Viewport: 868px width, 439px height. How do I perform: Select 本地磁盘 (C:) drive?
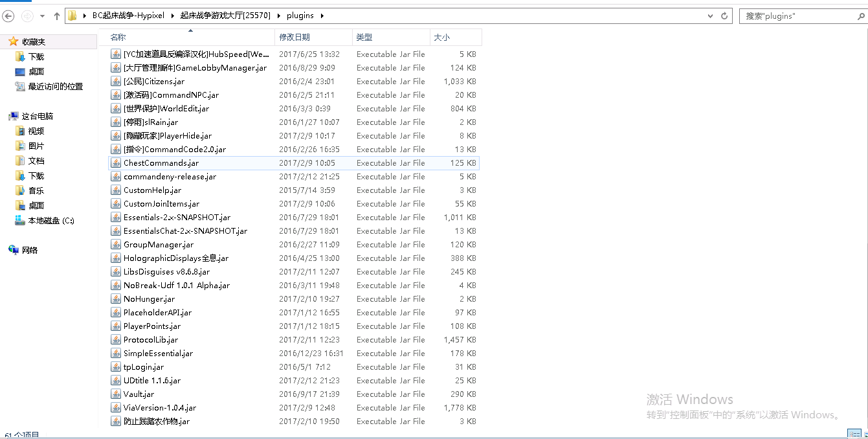(50, 221)
